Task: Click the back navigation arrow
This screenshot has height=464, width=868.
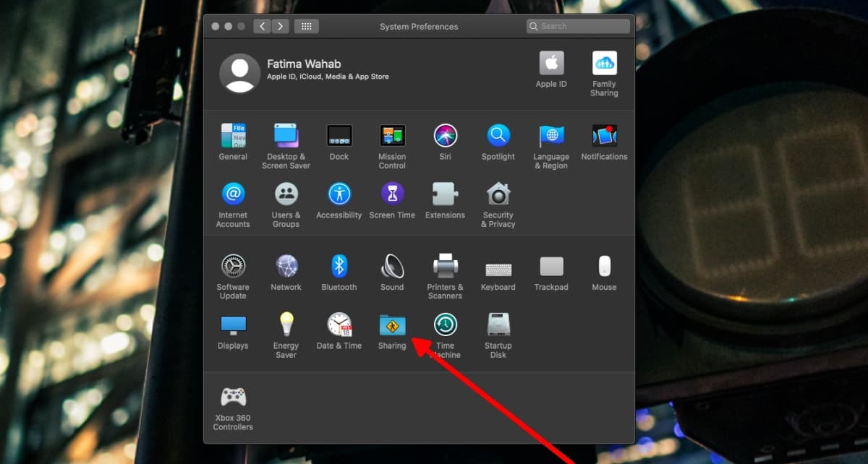Action: (x=262, y=27)
